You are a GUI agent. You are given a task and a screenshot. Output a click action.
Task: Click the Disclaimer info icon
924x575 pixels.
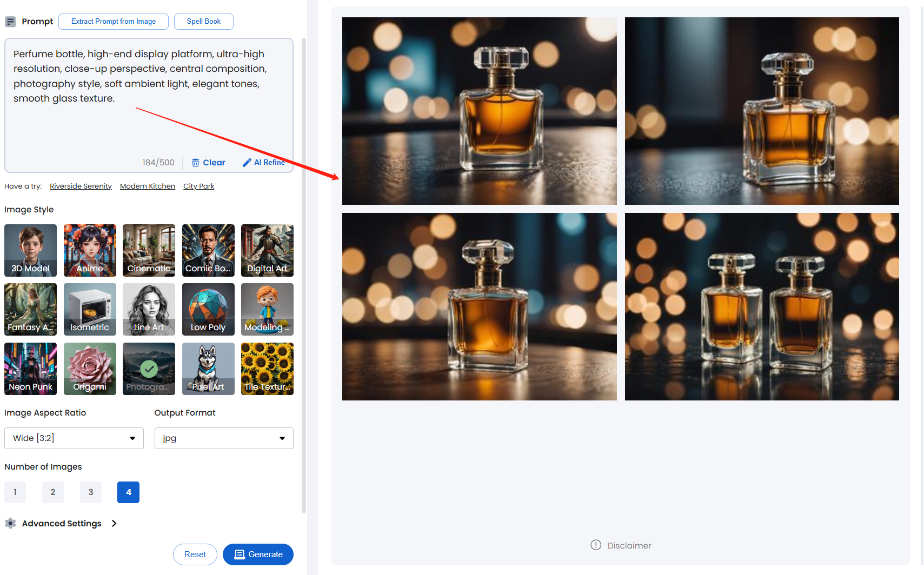[x=596, y=545]
